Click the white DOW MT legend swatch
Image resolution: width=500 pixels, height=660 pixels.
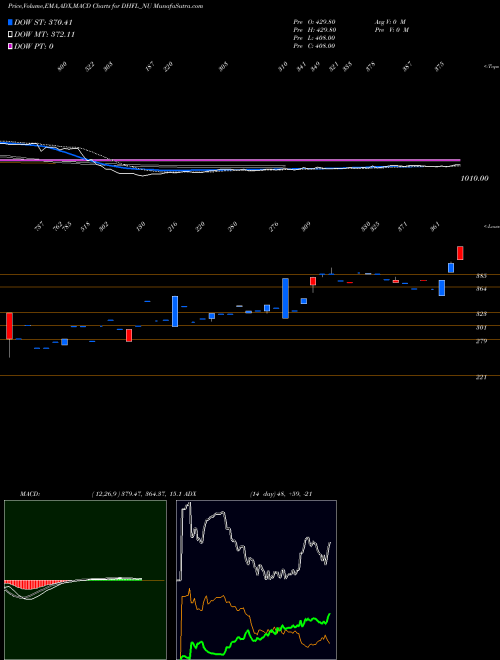pyautogui.click(x=10, y=34)
